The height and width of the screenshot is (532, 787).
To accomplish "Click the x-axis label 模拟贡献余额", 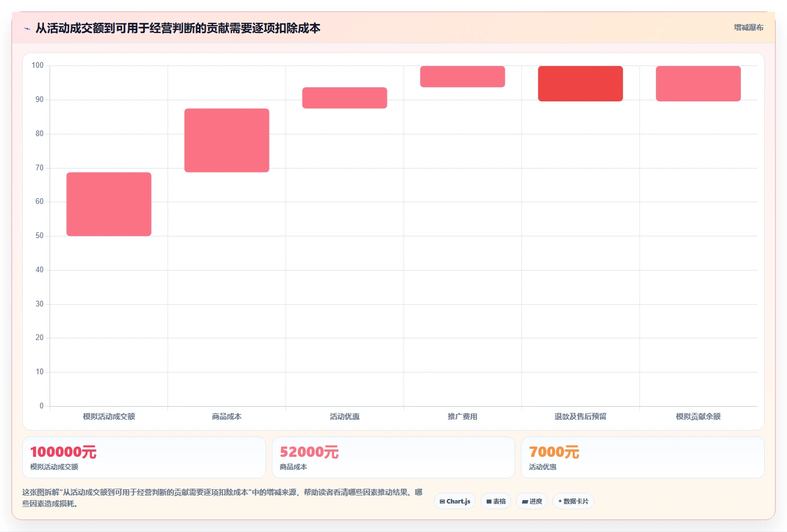I will pyautogui.click(x=699, y=416).
